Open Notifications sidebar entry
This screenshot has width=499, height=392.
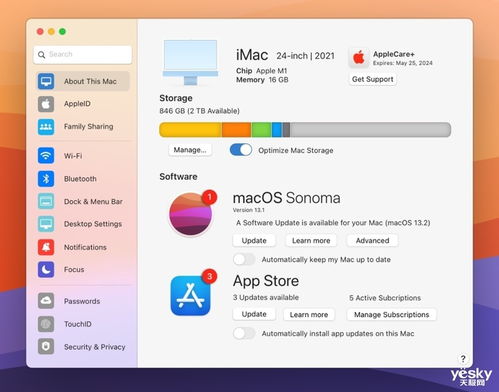pos(82,247)
